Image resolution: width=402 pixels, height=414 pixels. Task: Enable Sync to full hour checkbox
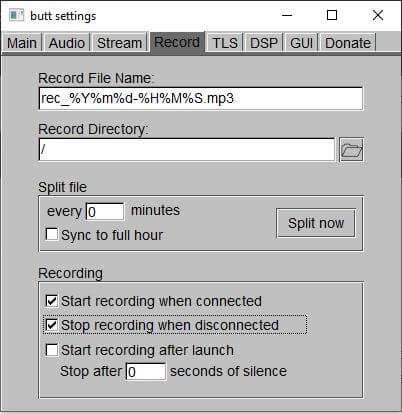click(51, 234)
